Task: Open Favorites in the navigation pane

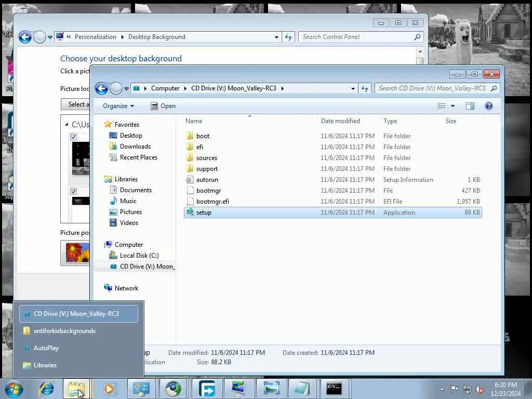Action: (127, 125)
